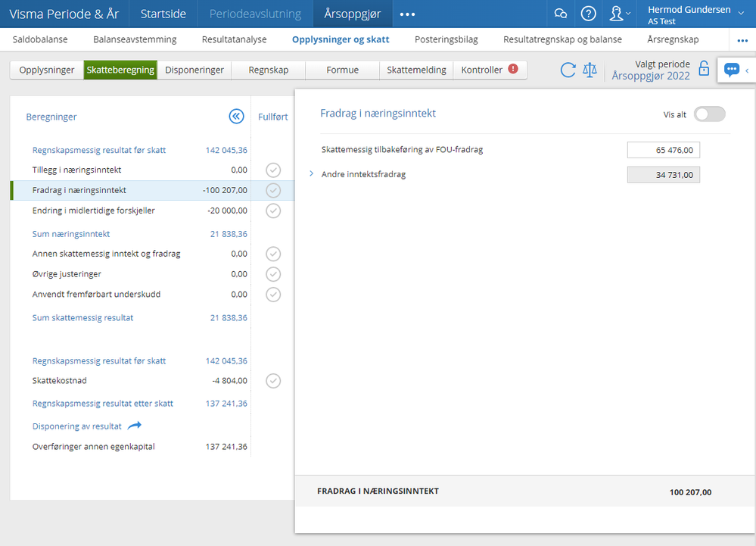Image resolution: width=756 pixels, height=546 pixels.
Task: Open the Kontroller tab with warning
Action: tap(490, 70)
